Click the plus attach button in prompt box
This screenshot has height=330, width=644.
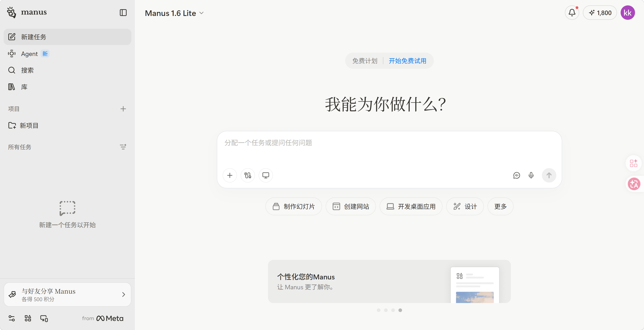click(x=230, y=175)
